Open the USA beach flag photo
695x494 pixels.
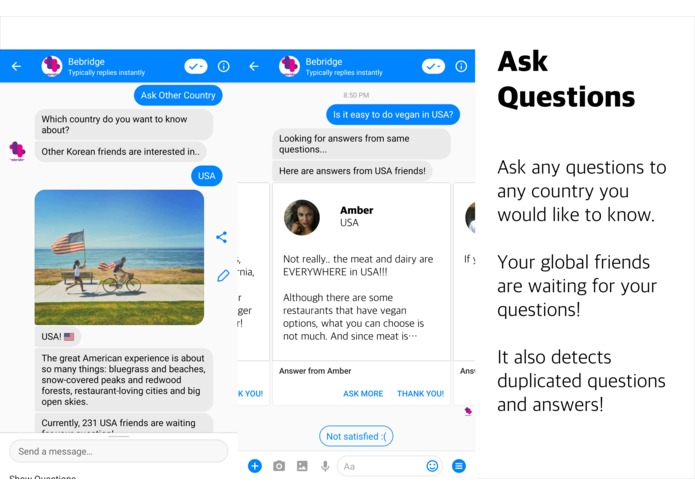(x=119, y=257)
